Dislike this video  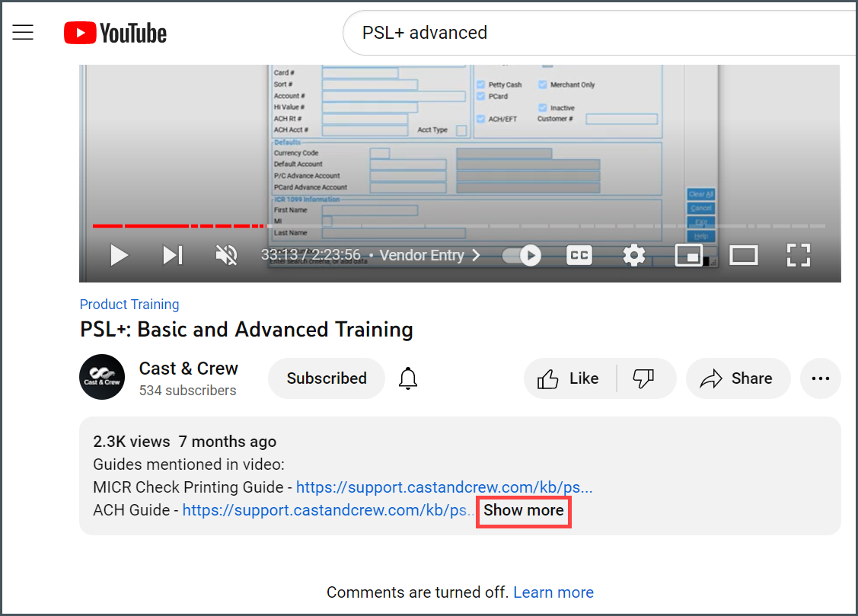tap(644, 378)
